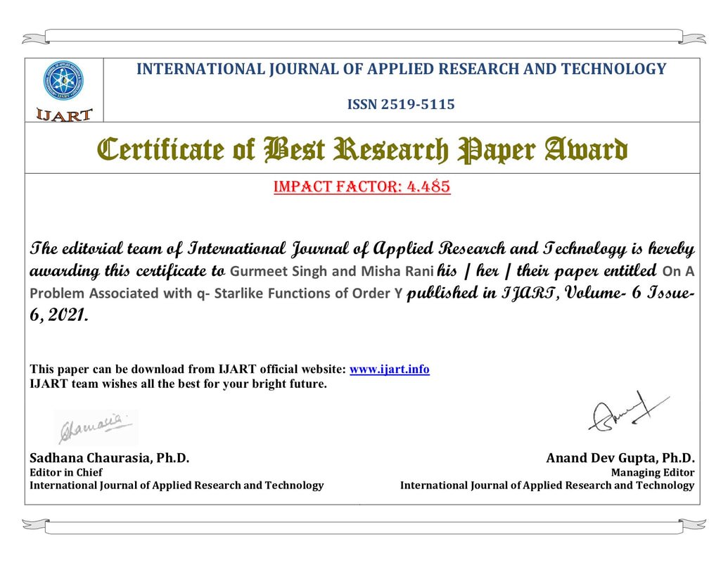728x563 pixels.
Task: Click the sentence 'This paper can be download from'
Action: tap(188, 369)
